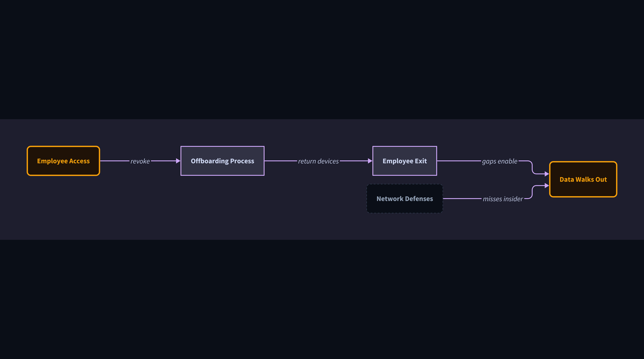Select the Employee Access node
Viewport: 644px width, 359px height.
coord(63,161)
